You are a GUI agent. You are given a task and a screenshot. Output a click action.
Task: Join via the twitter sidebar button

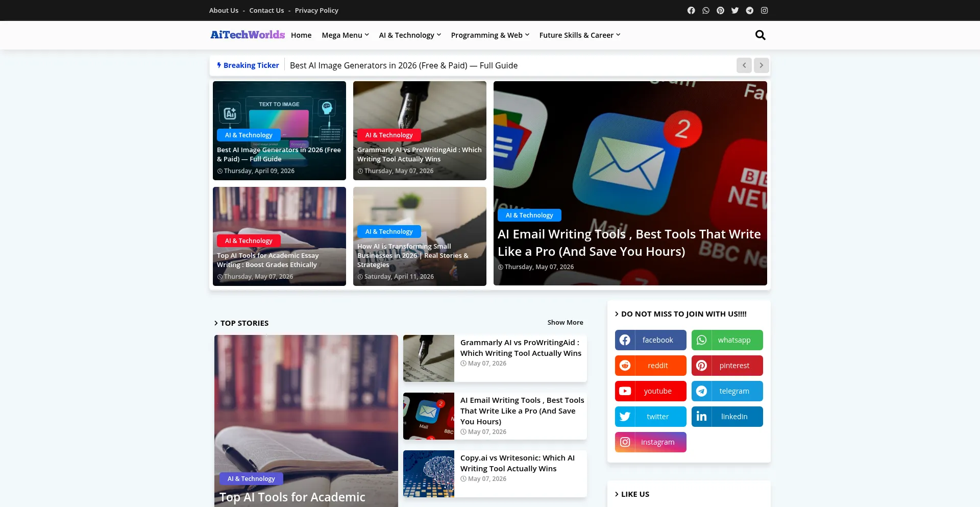click(651, 417)
